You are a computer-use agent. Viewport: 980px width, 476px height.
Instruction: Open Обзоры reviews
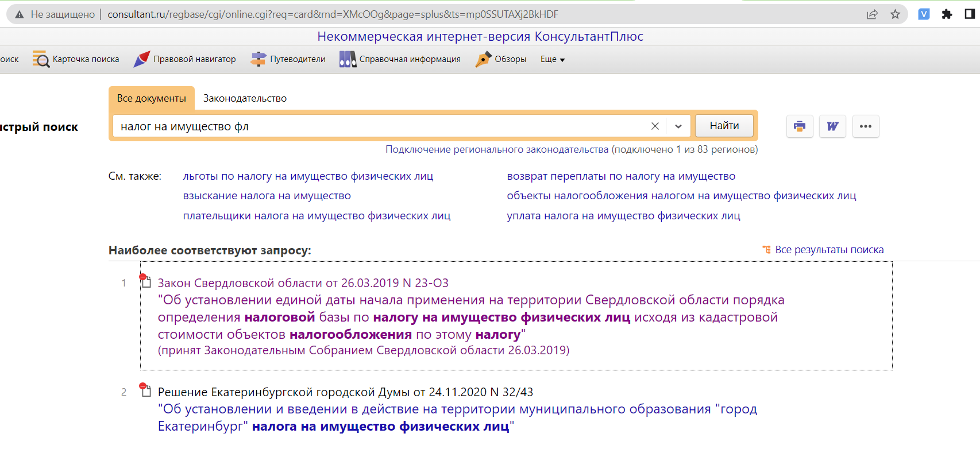(x=501, y=59)
